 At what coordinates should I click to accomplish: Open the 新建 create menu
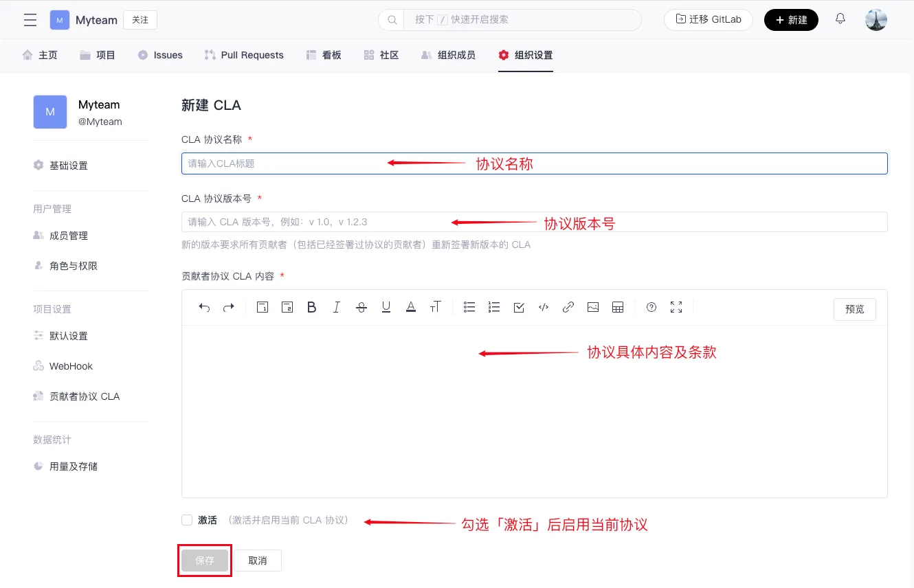click(791, 20)
